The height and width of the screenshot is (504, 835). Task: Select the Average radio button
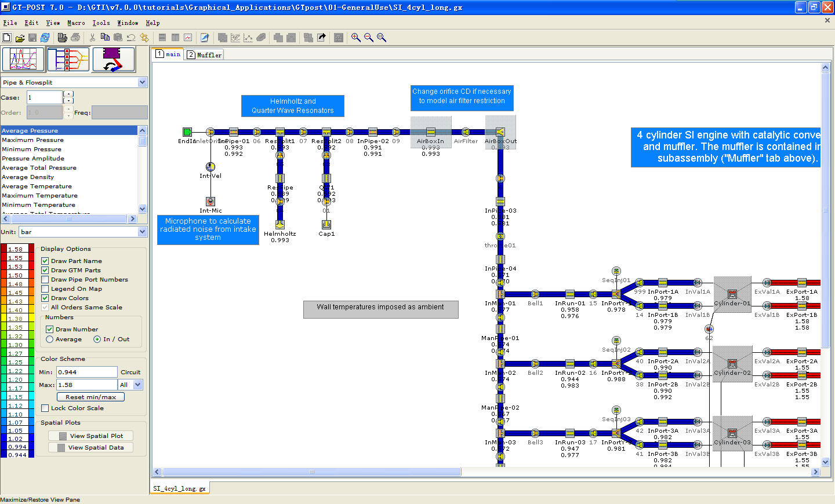[50, 339]
